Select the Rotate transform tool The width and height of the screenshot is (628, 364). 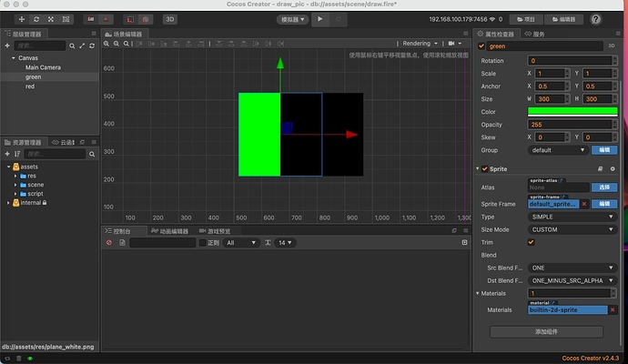point(36,19)
